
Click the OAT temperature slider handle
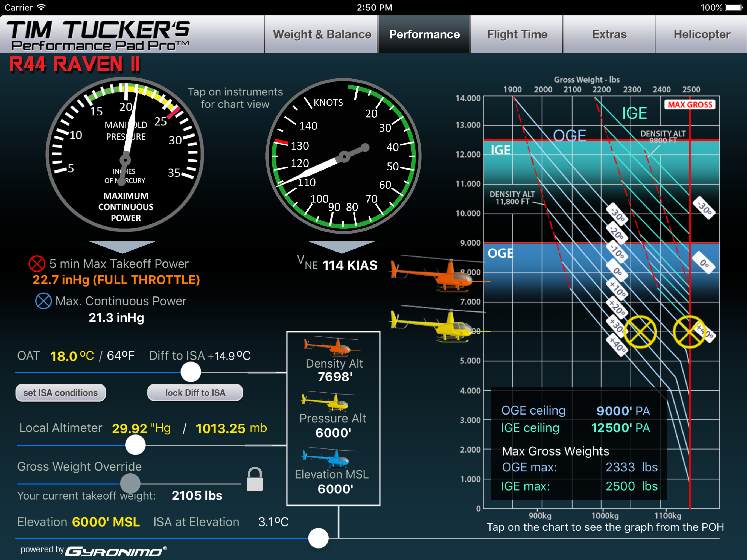point(191,372)
